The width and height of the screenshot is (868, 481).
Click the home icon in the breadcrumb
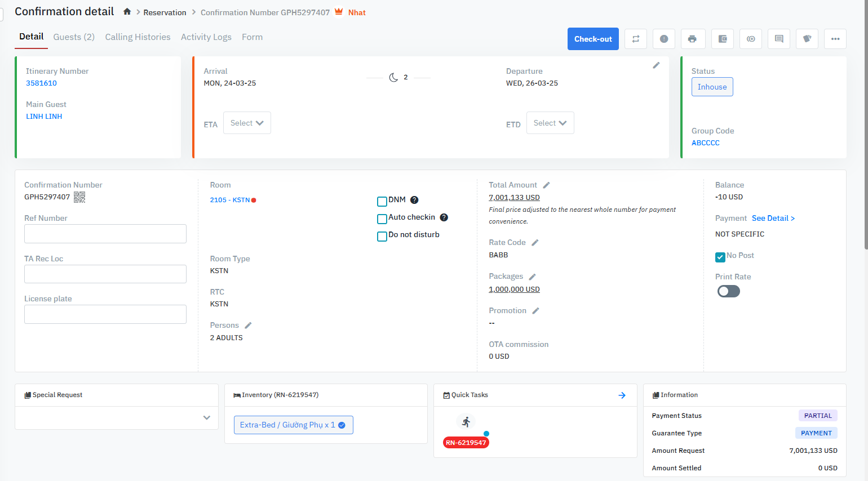[x=127, y=12]
